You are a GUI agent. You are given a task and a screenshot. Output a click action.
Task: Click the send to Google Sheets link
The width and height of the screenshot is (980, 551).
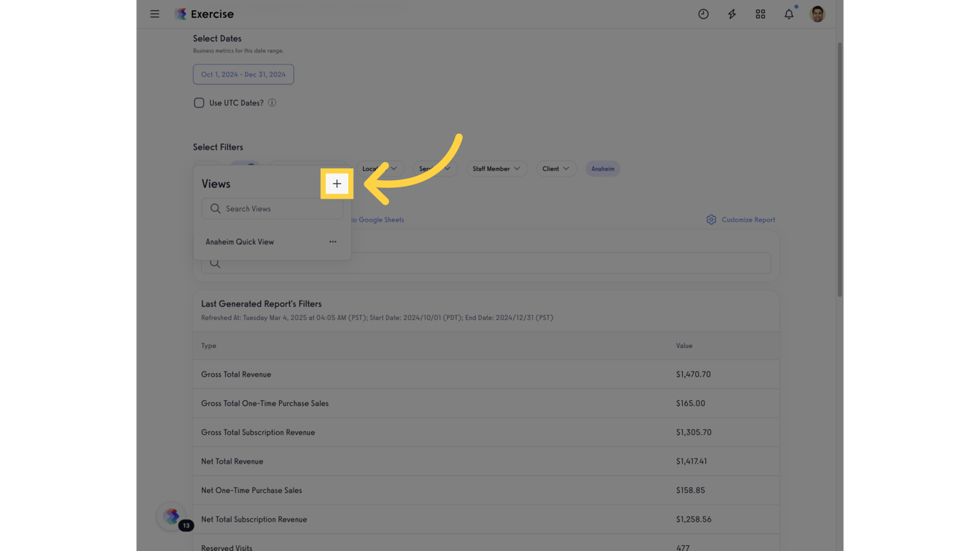pos(378,220)
